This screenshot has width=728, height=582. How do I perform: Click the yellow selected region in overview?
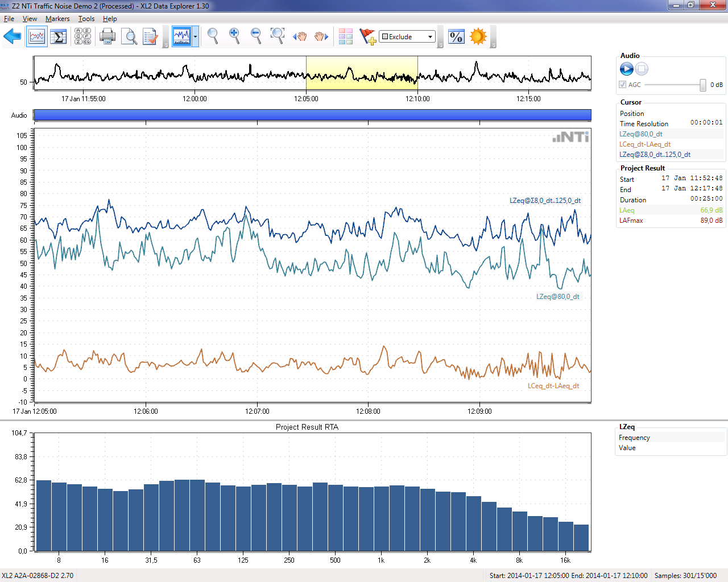[362, 73]
